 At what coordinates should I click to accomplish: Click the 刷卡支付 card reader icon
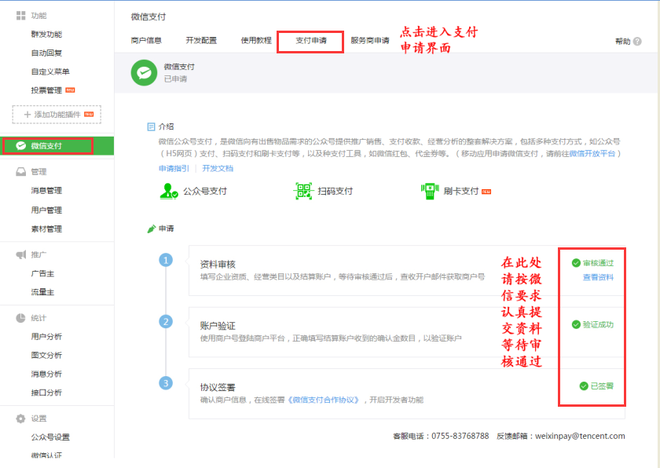point(430,191)
